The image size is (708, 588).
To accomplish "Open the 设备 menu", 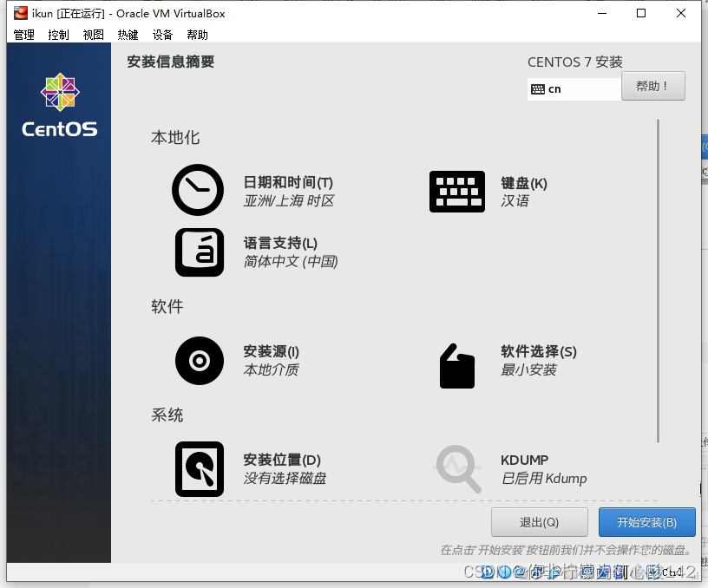I will pos(161,35).
